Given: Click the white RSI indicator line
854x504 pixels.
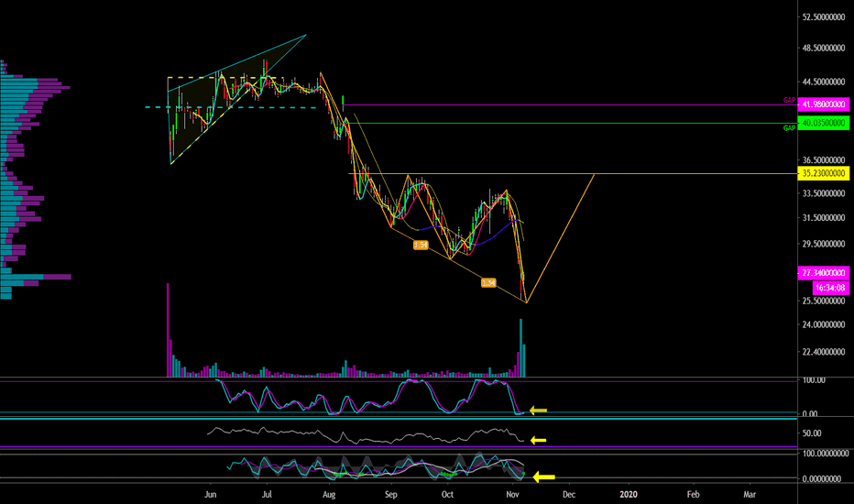Looking at the screenshot, I should (365, 436).
